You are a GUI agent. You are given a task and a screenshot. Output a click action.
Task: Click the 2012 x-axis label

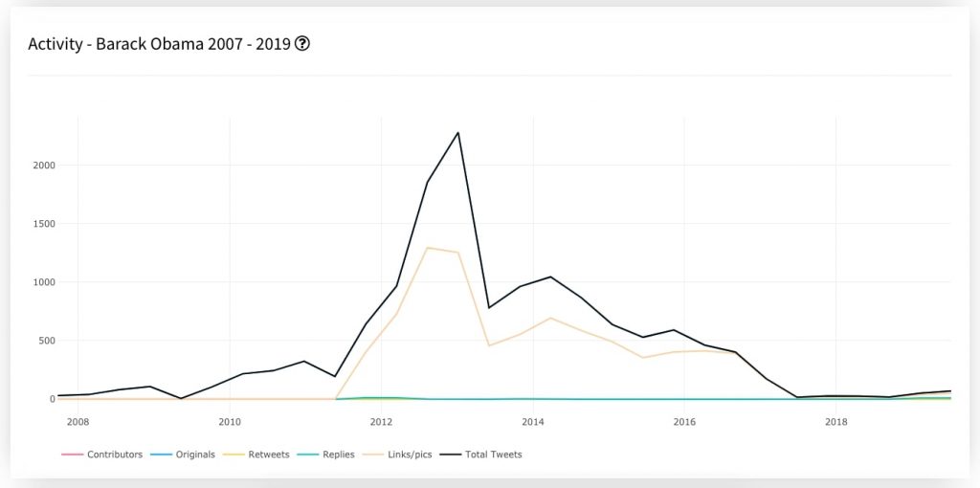tap(381, 422)
